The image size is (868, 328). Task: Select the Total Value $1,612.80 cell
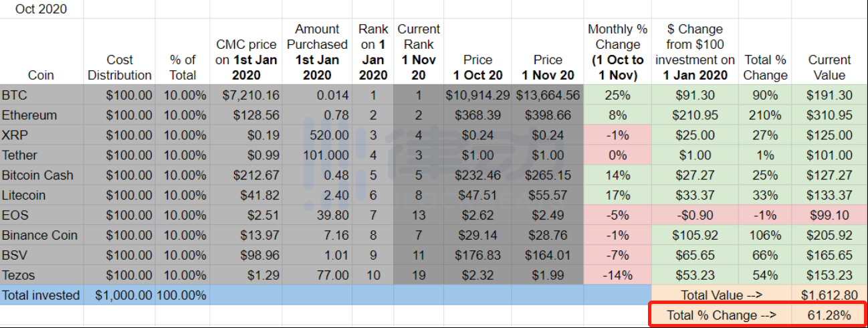(829, 295)
